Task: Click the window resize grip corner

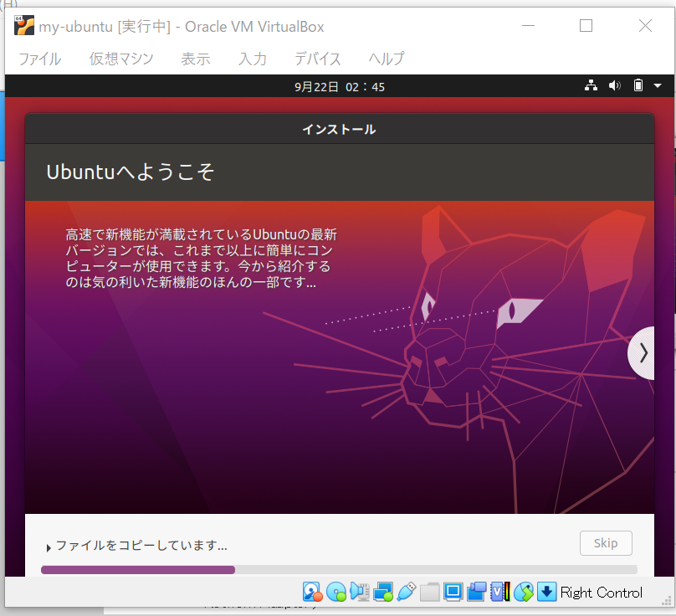Action: pos(667,600)
